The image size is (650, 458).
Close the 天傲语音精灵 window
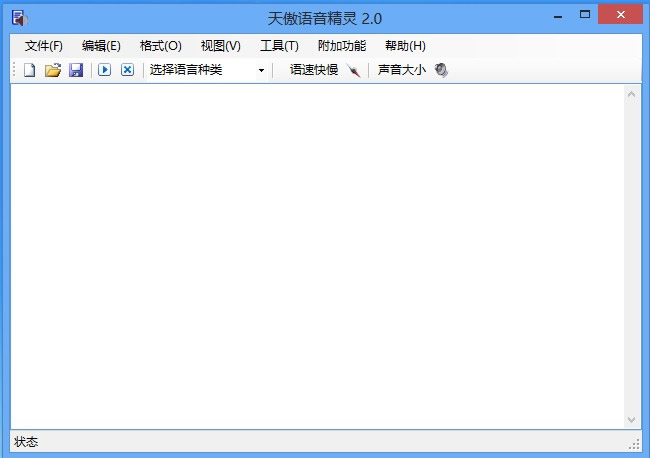[621, 15]
